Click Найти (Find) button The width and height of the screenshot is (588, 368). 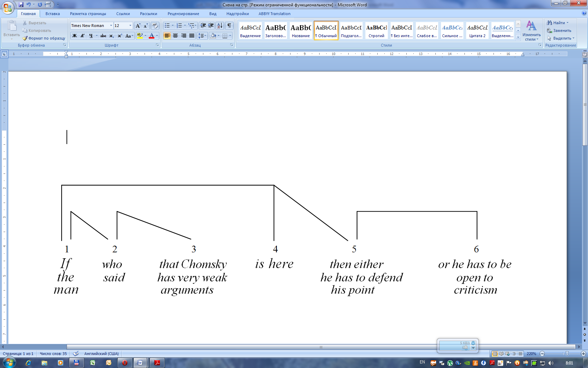(558, 23)
